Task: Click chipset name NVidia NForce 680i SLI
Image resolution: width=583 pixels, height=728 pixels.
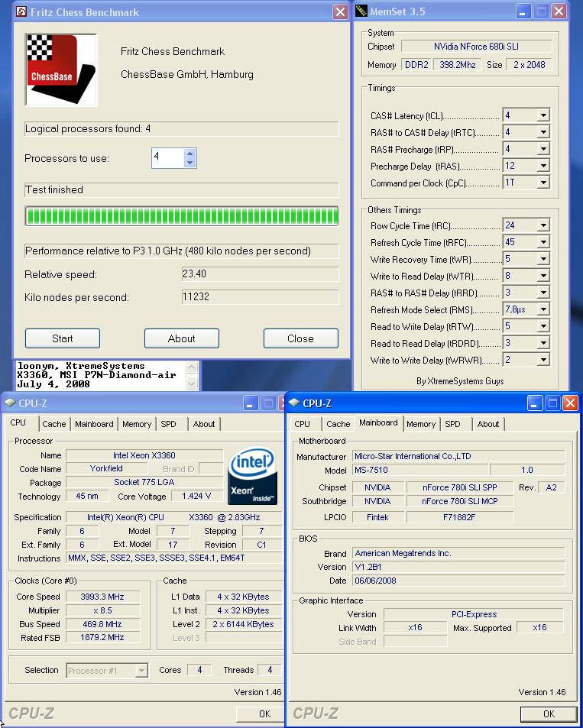Action: click(x=476, y=47)
